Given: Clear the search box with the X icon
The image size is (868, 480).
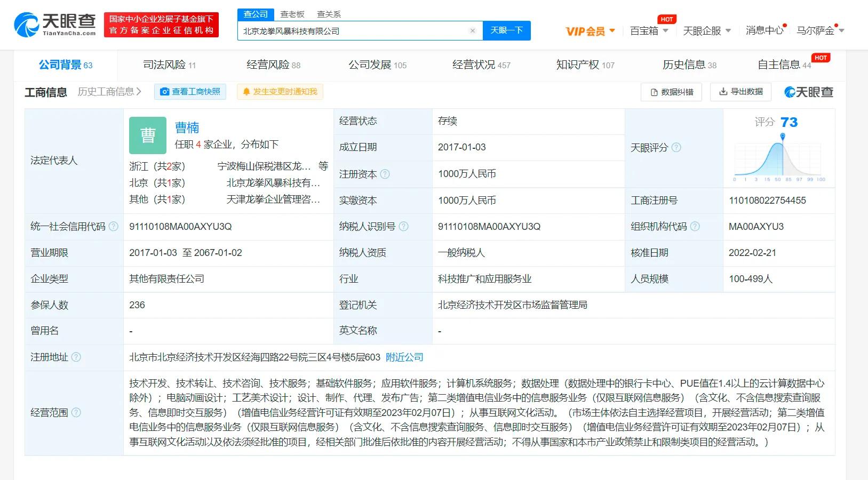Looking at the screenshot, I should [472, 30].
